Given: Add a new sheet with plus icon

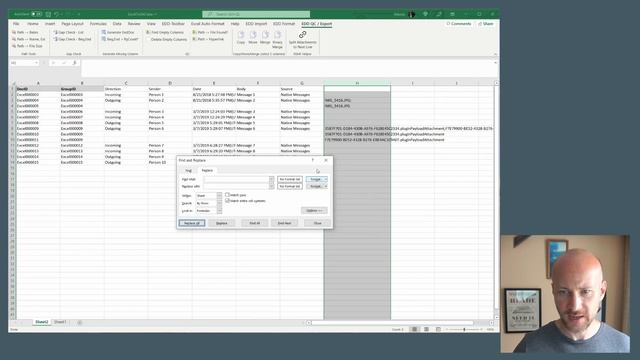Looking at the screenshot, I should click(x=80, y=322).
